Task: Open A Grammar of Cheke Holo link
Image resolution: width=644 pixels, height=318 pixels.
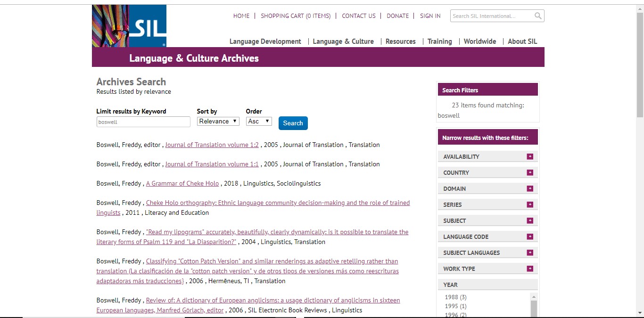Action: 182,184
